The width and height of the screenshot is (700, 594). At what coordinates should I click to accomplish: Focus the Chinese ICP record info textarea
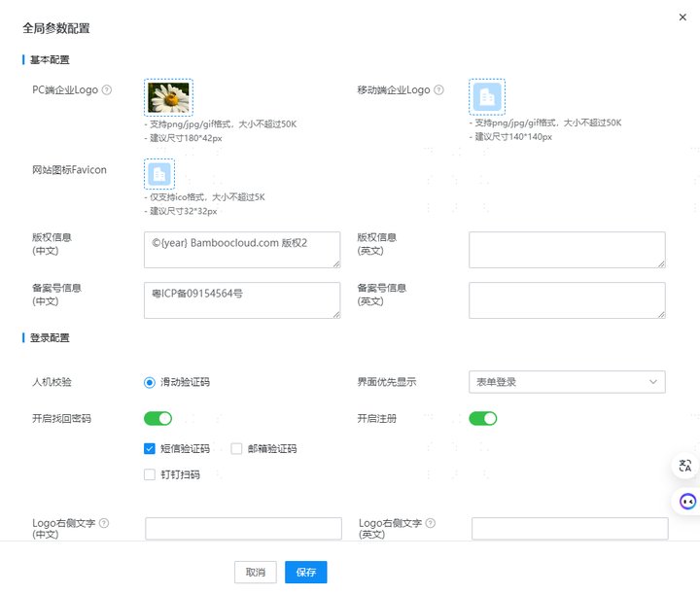pos(242,300)
